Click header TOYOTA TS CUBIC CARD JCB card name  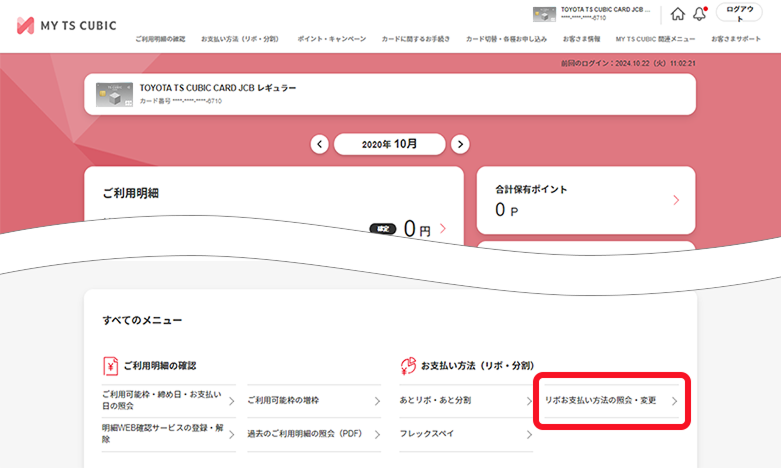605,9
